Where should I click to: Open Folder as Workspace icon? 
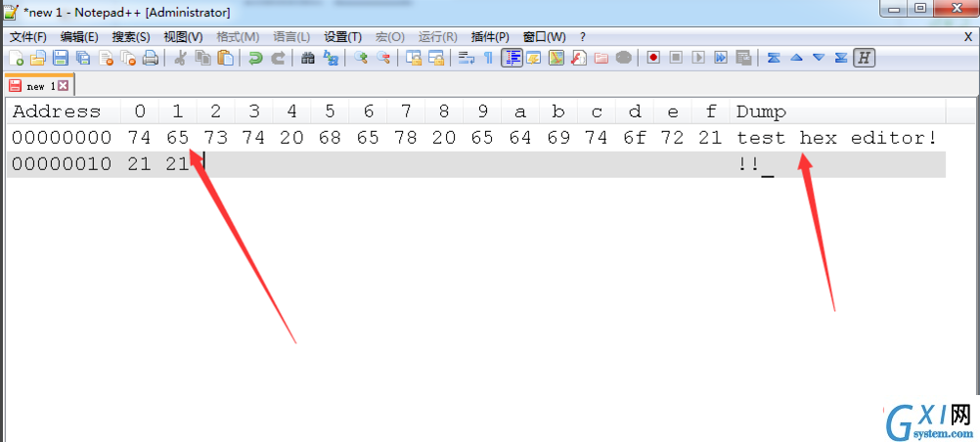click(601, 58)
